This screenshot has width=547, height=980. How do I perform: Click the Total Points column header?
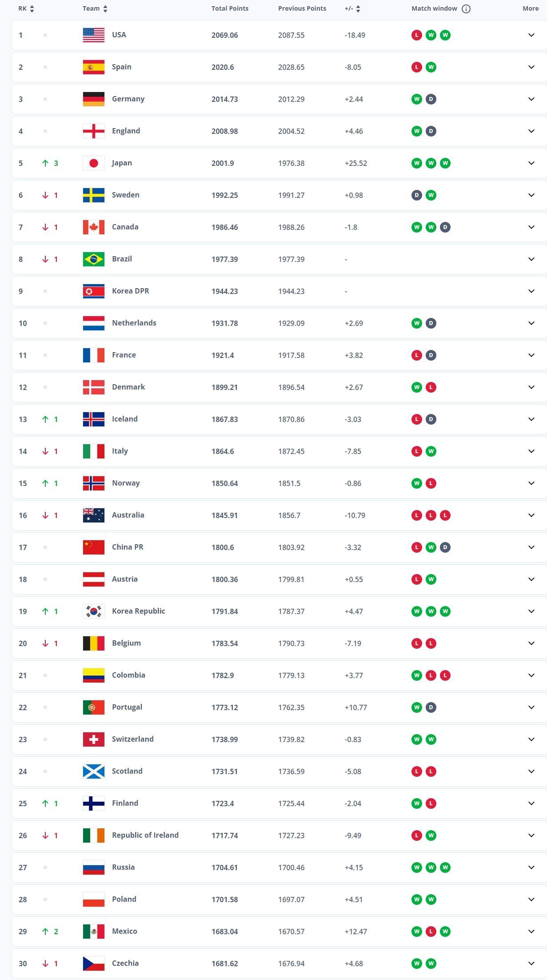click(229, 8)
